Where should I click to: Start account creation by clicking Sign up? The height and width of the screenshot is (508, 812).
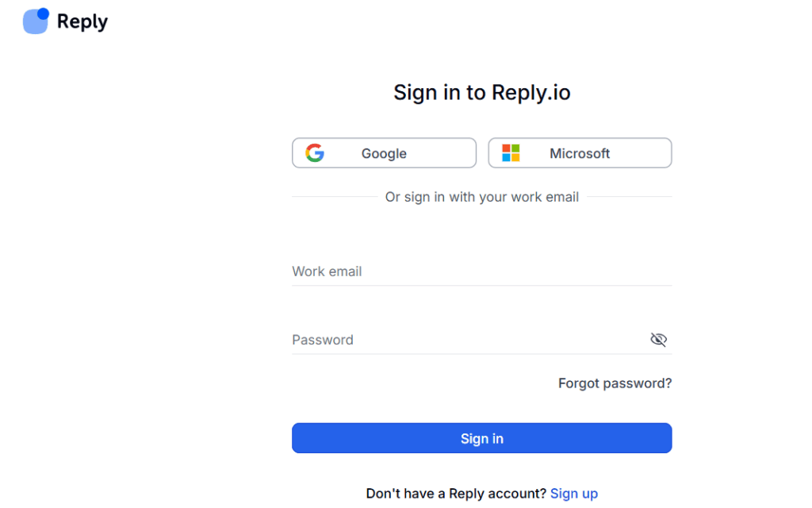click(573, 493)
